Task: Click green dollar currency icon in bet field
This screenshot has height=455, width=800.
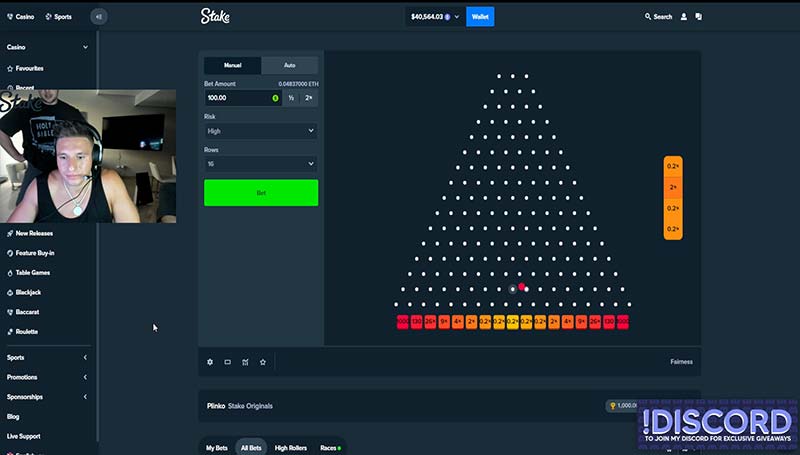Action: tap(276, 98)
